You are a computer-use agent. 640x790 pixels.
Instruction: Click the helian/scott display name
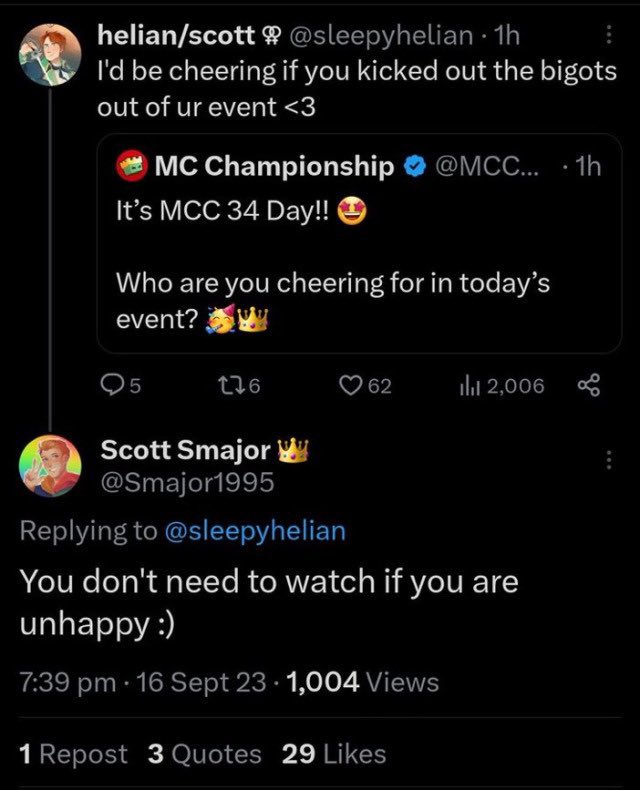click(176, 35)
